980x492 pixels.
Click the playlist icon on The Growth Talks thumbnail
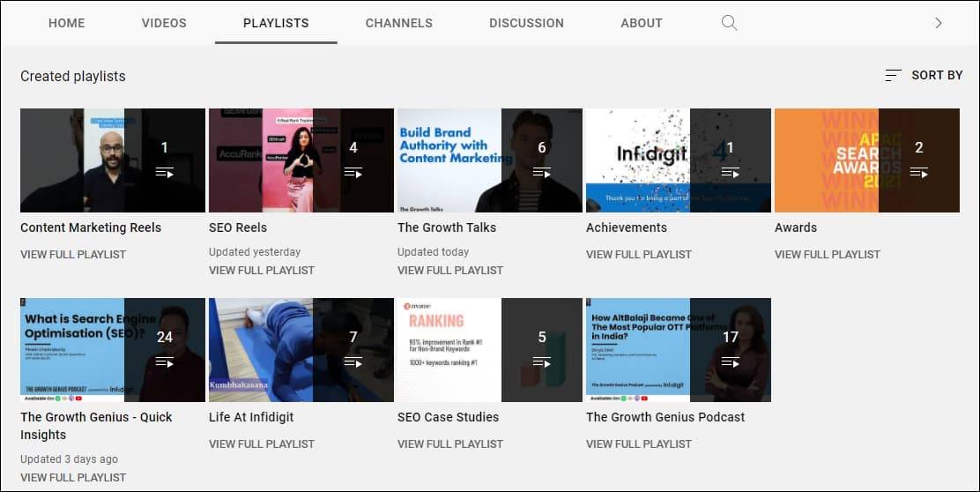pos(542,173)
